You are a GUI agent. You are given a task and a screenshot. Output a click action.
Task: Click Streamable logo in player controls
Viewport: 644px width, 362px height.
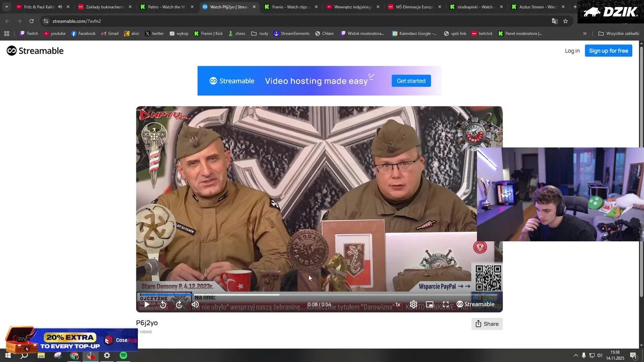475,304
